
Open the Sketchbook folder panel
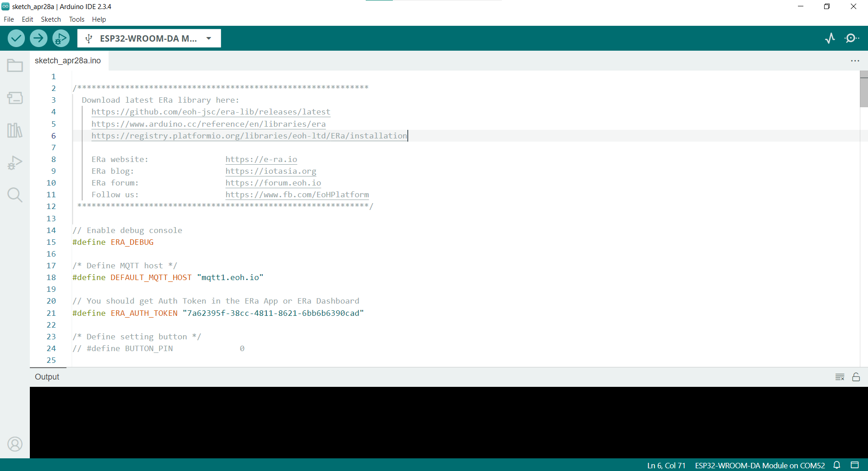pyautogui.click(x=15, y=66)
